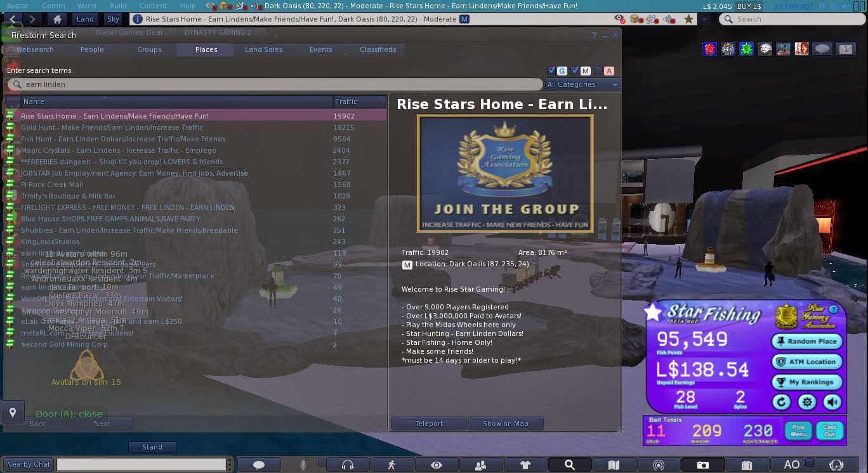Viewport: 868px width, 473px height.
Task: Click the Firestorm logo toolbar button
Action: coord(836,465)
